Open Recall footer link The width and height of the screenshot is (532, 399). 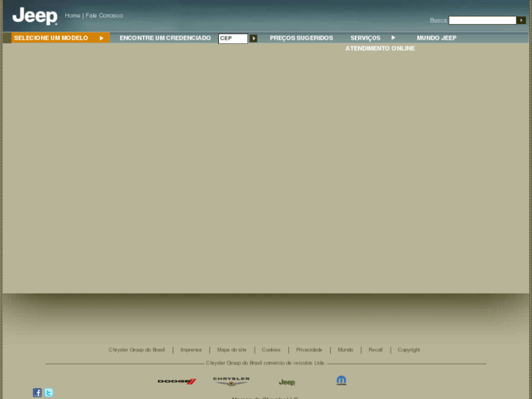point(375,350)
